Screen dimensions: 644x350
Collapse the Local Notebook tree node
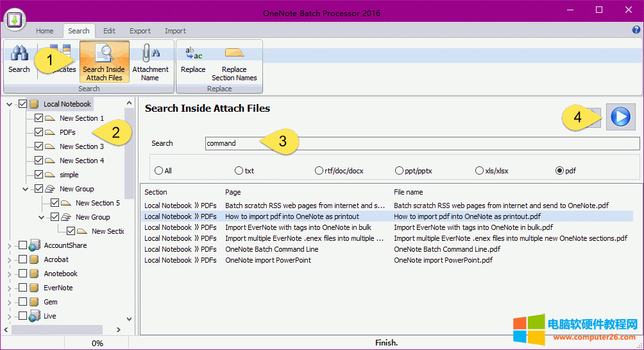9,104
